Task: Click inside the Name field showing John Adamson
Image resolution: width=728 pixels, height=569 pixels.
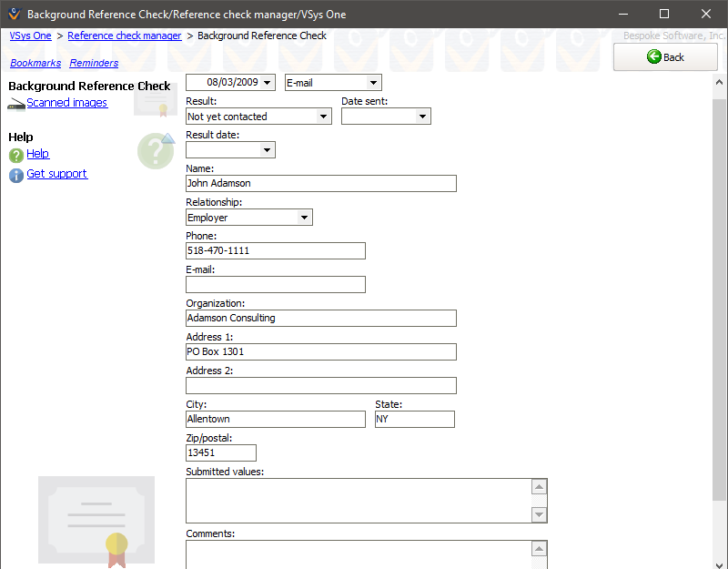Action: tap(318, 183)
